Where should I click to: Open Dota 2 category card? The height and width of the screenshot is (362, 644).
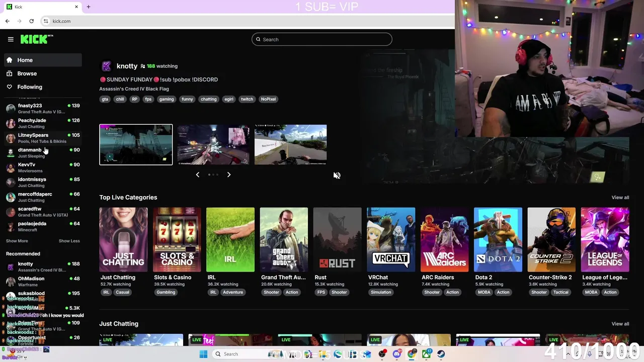498,239
